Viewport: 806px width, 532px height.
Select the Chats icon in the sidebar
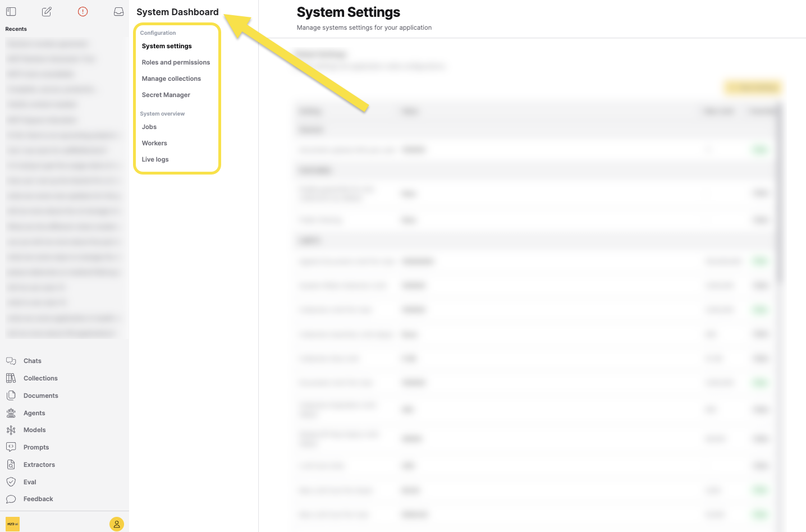point(11,360)
